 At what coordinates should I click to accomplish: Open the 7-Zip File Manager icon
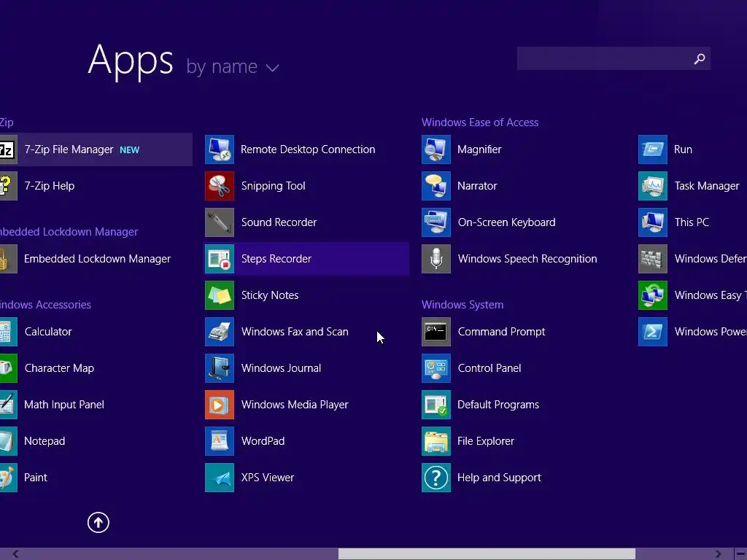click(8, 149)
